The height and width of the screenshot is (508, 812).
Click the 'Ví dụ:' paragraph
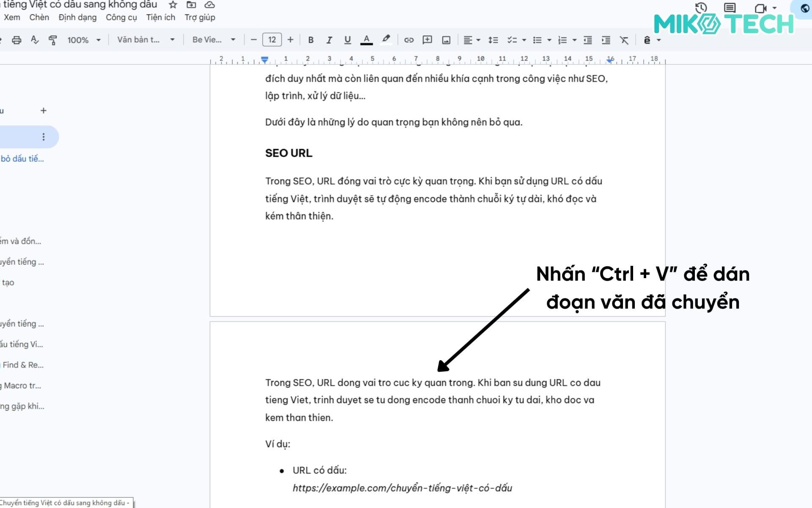tap(278, 444)
